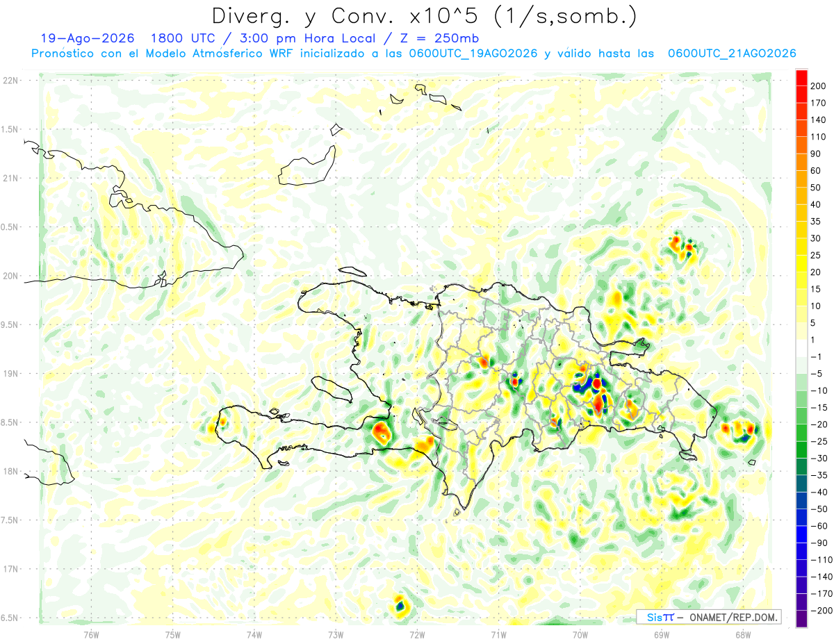The width and height of the screenshot is (834, 644).
Task: Click the "74W" longitude label
Action: tap(254, 634)
